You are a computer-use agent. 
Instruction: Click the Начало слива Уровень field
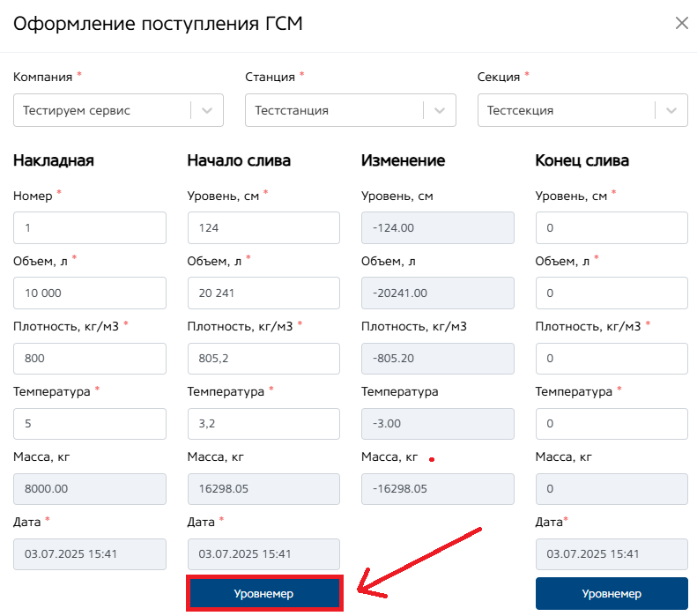click(263, 228)
